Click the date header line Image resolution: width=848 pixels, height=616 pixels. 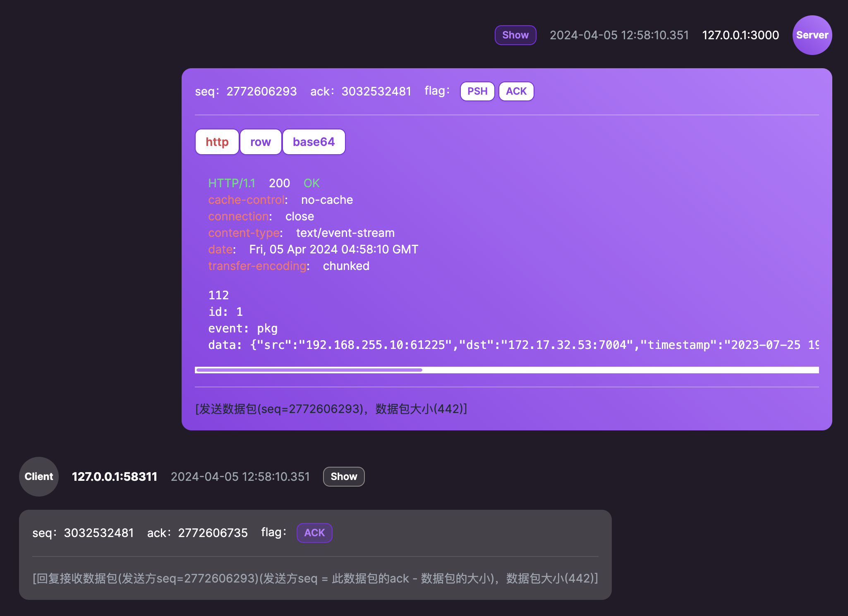pyautogui.click(x=313, y=249)
